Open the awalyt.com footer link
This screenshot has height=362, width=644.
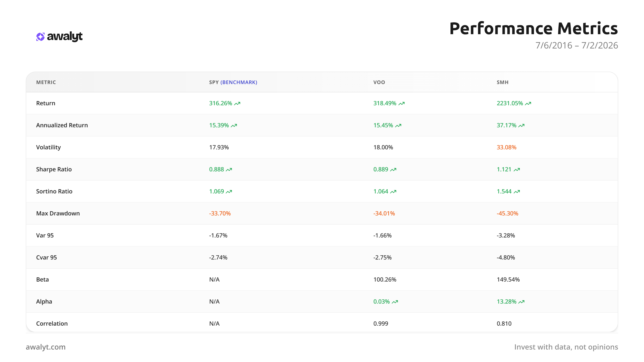pos(46,347)
